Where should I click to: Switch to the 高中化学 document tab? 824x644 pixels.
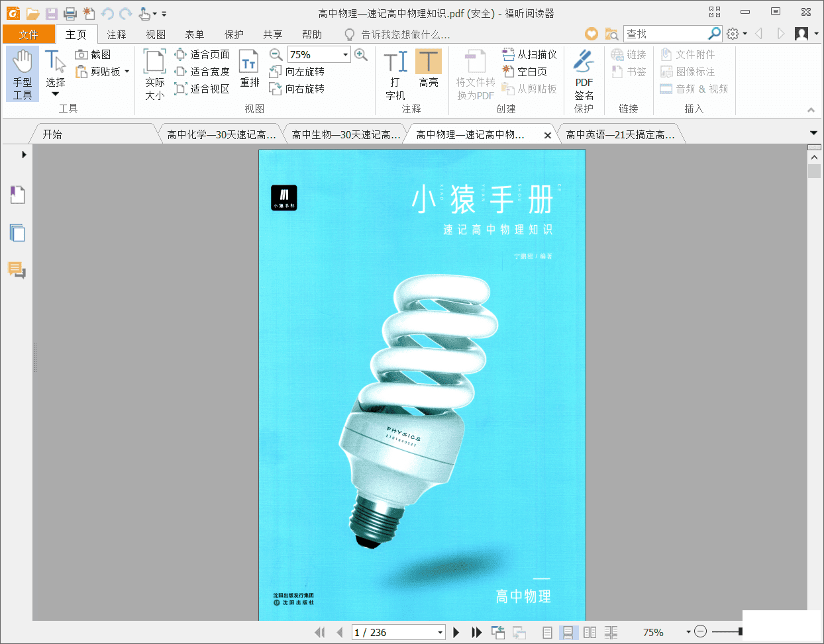click(x=221, y=134)
